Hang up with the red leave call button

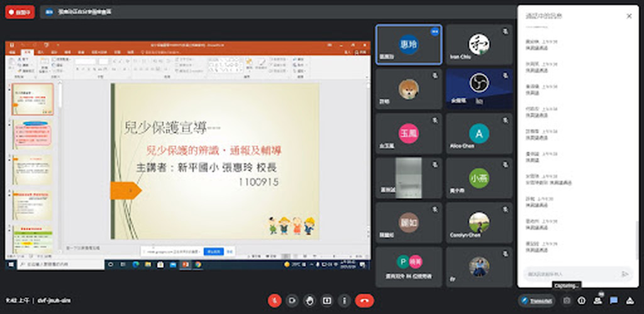364,300
